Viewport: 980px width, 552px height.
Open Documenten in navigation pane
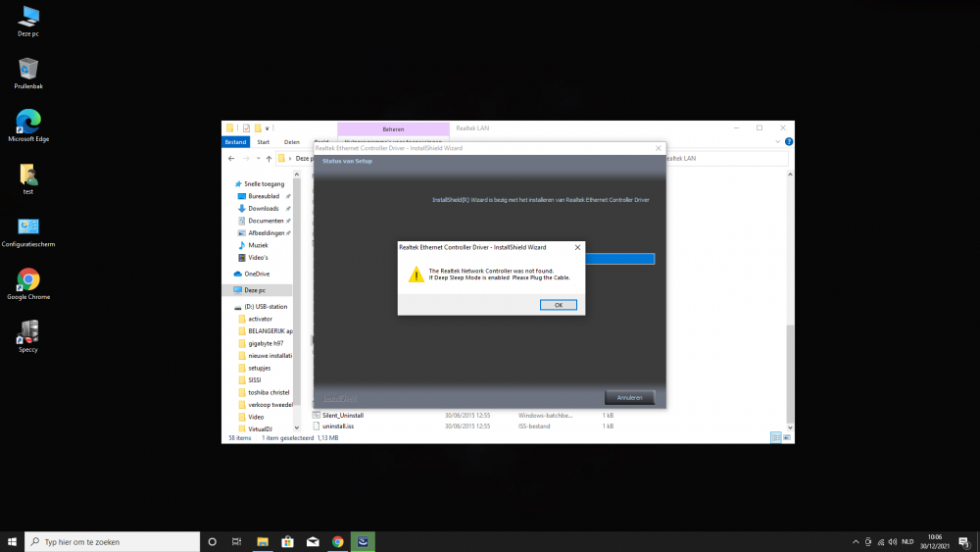(266, 221)
